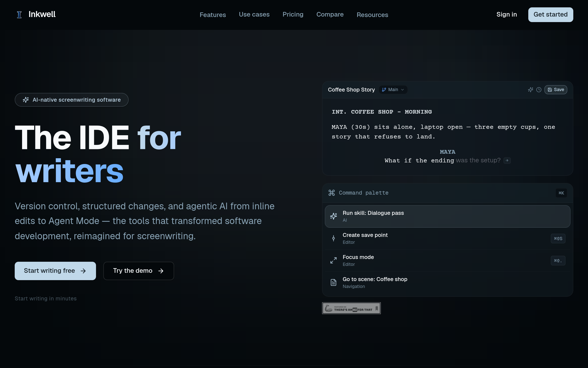
Task: Click the arrow icon in Start writing free
Action: (83, 271)
